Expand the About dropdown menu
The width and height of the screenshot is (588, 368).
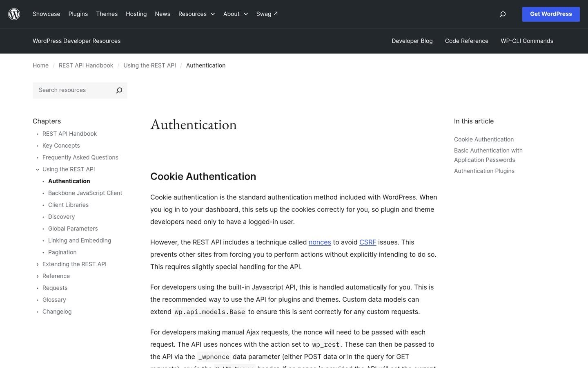[236, 14]
